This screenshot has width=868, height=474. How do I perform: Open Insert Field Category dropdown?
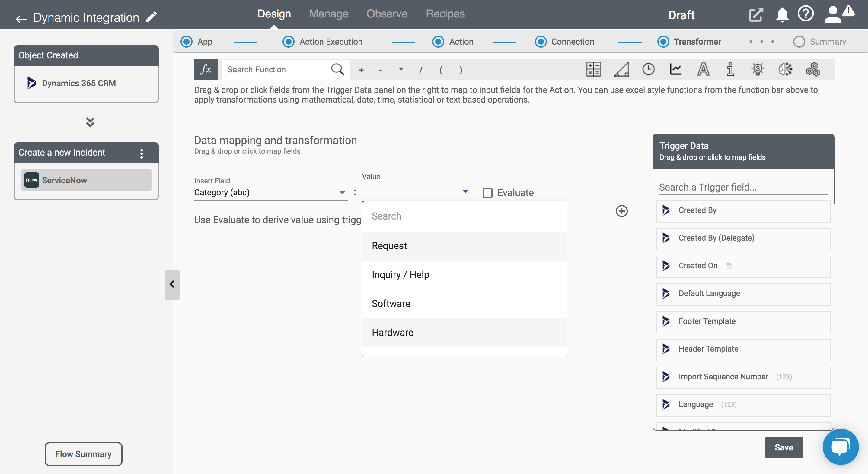(x=271, y=192)
